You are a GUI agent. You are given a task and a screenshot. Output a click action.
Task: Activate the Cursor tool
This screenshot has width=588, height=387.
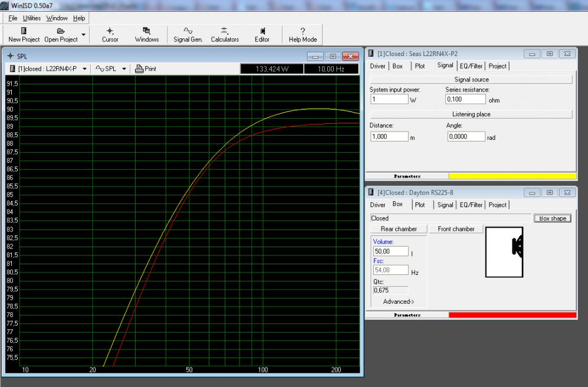click(110, 35)
